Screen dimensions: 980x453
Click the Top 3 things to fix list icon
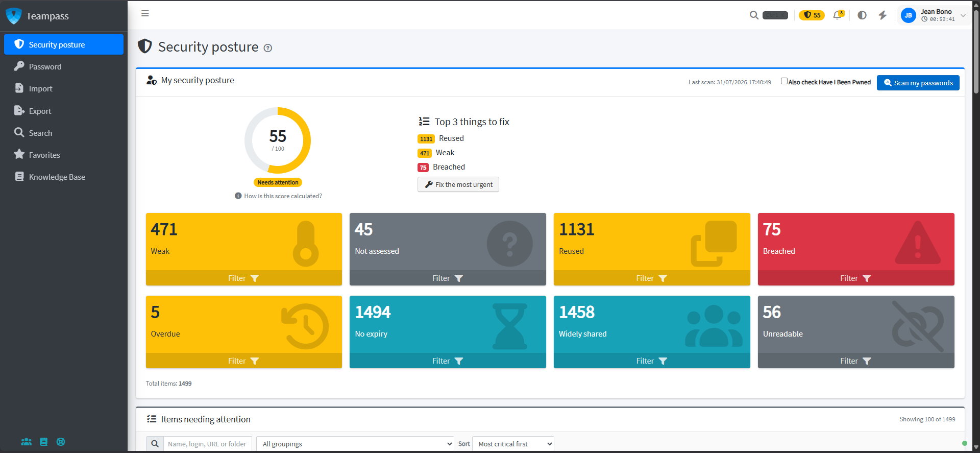tap(424, 122)
